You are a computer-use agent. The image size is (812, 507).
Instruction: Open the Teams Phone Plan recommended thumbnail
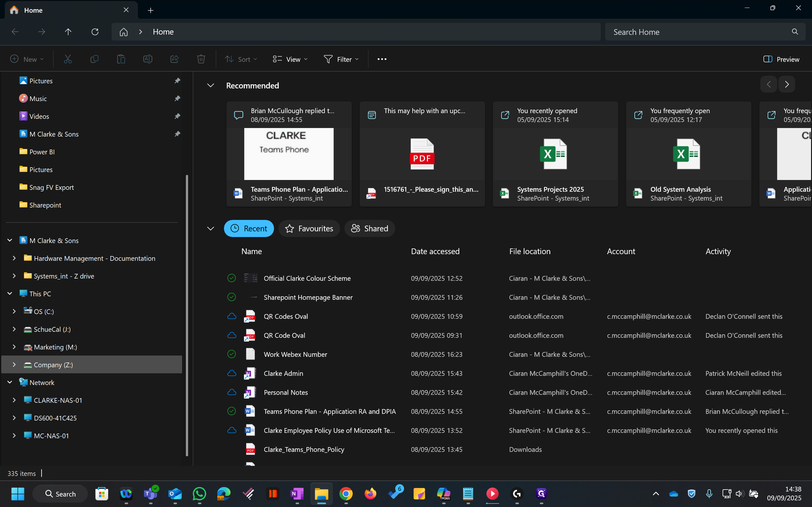coord(289,154)
